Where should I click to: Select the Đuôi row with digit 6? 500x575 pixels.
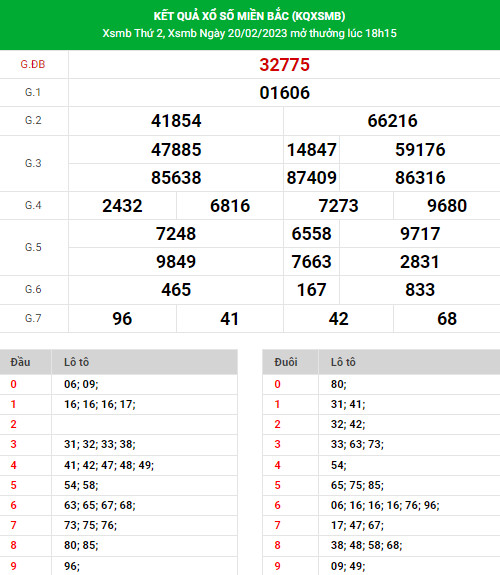(381, 505)
